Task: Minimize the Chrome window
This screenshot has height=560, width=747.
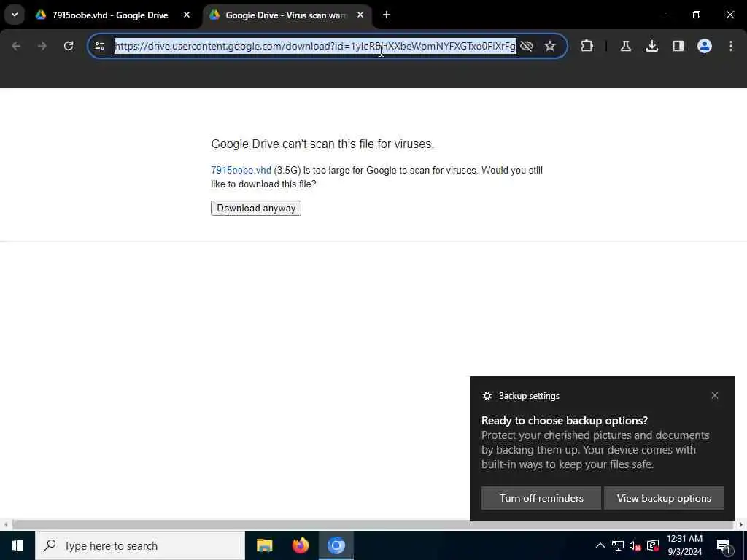Action: [662, 15]
